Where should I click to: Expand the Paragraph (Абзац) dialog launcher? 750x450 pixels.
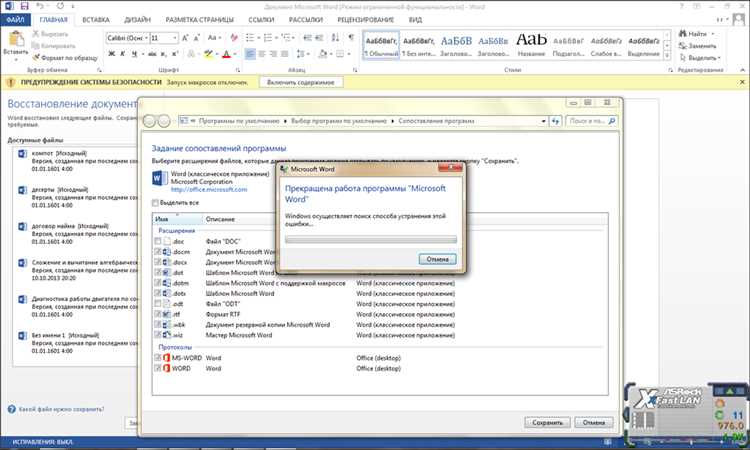(354, 70)
